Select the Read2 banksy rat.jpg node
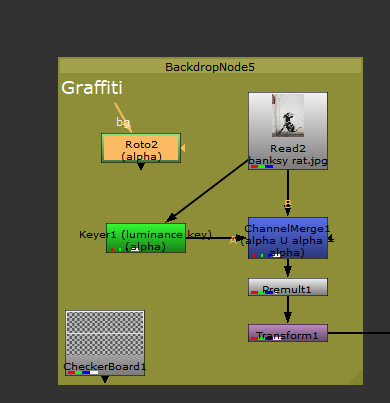 pos(288,131)
